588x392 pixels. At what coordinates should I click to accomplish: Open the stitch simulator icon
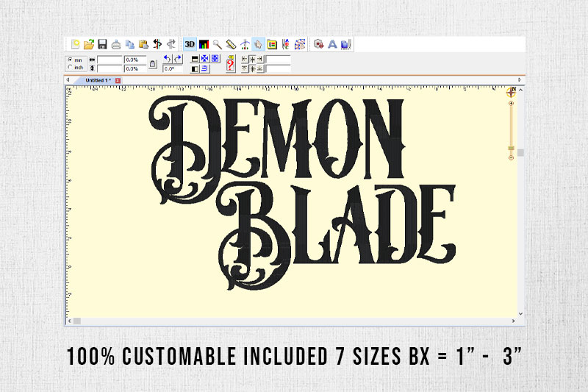point(245,44)
